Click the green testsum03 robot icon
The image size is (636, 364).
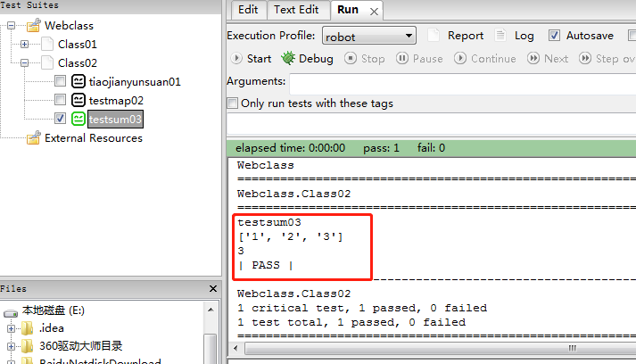click(78, 119)
